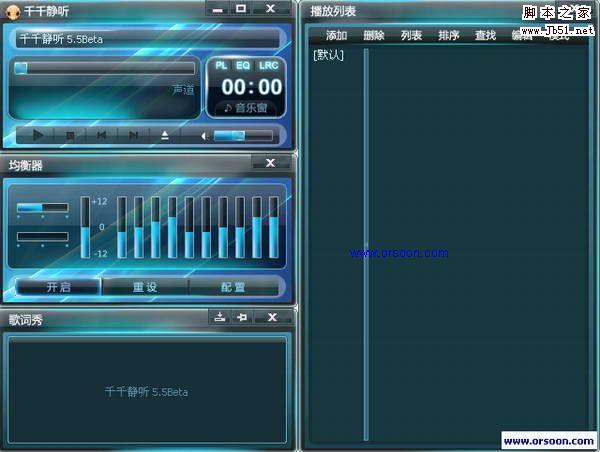Adjust the upper balance slider in equalizer
The height and width of the screenshot is (452, 600).
coord(42,208)
